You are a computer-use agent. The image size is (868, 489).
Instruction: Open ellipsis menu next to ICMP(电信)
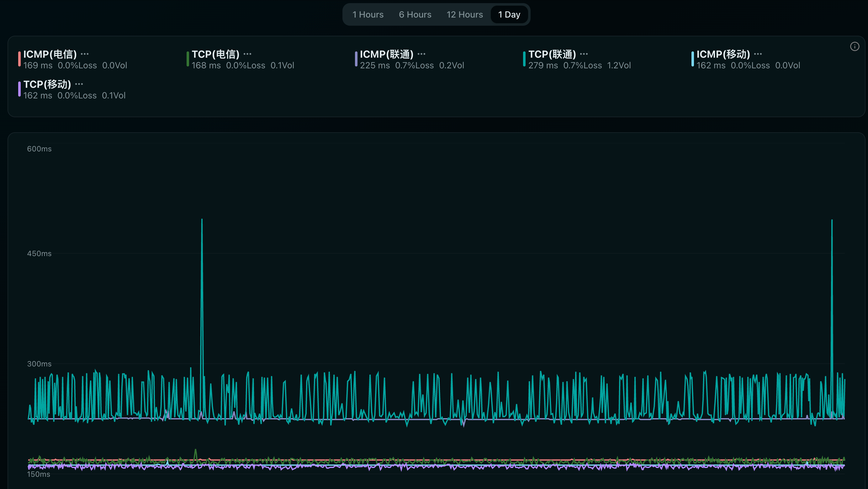[85, 54]
